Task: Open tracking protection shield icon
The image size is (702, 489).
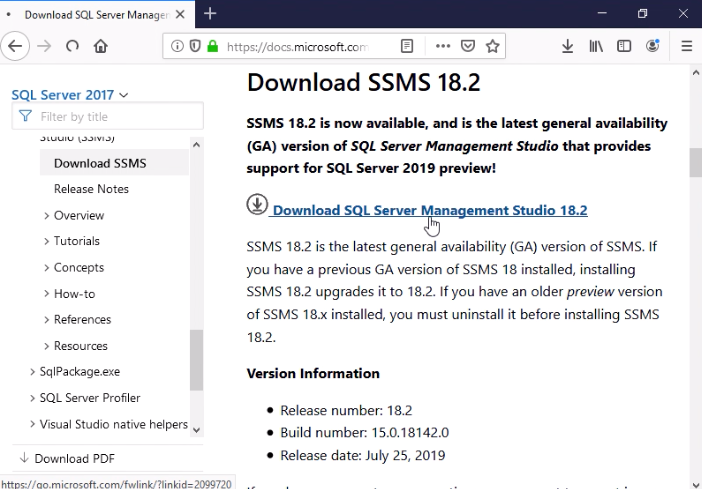Action: pyautogui.click(x=195, y=46)
